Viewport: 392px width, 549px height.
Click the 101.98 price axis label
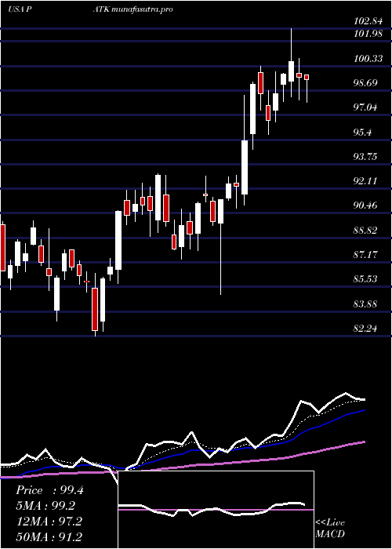click(x=368, y=34)
